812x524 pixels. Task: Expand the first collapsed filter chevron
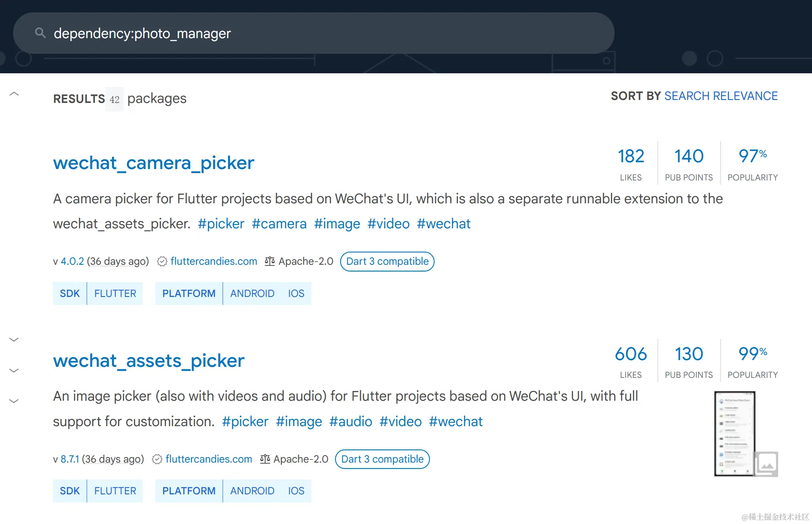[14, 339]
